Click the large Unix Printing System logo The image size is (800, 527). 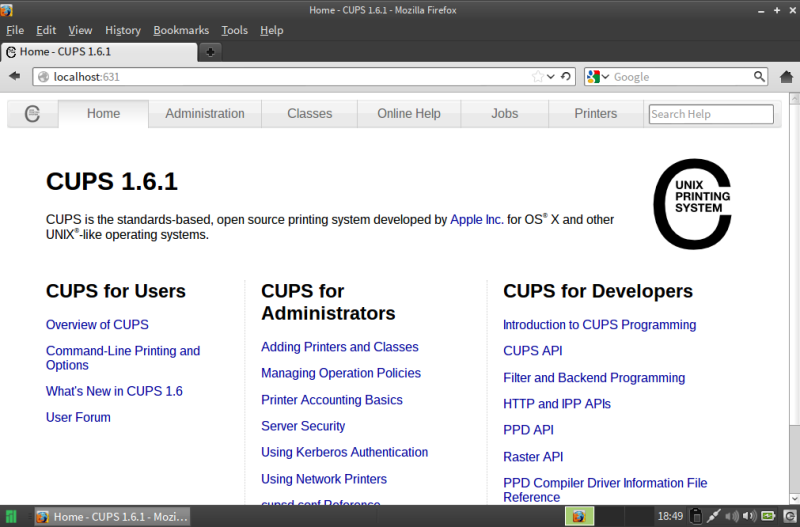692,204
